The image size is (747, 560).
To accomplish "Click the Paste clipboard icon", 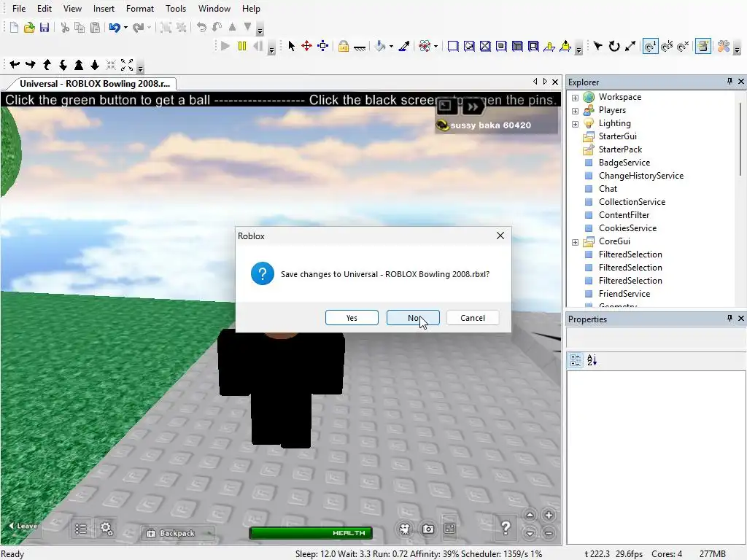I will [95, 27].
